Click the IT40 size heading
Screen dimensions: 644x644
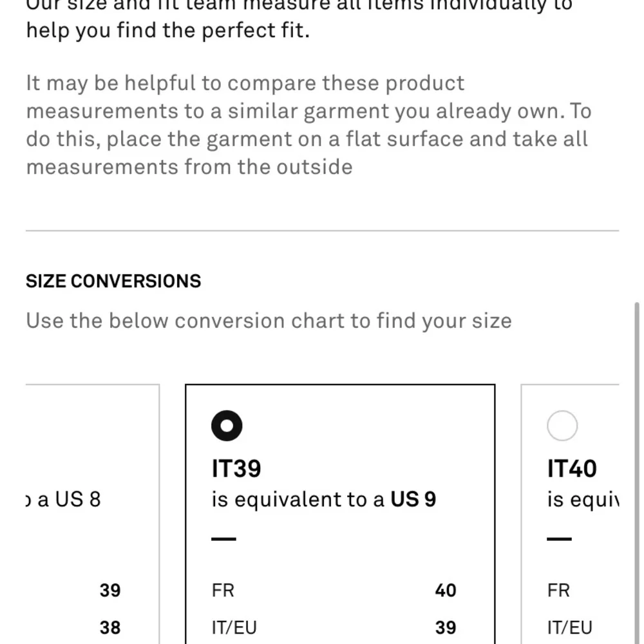click(x=572, y=468)
